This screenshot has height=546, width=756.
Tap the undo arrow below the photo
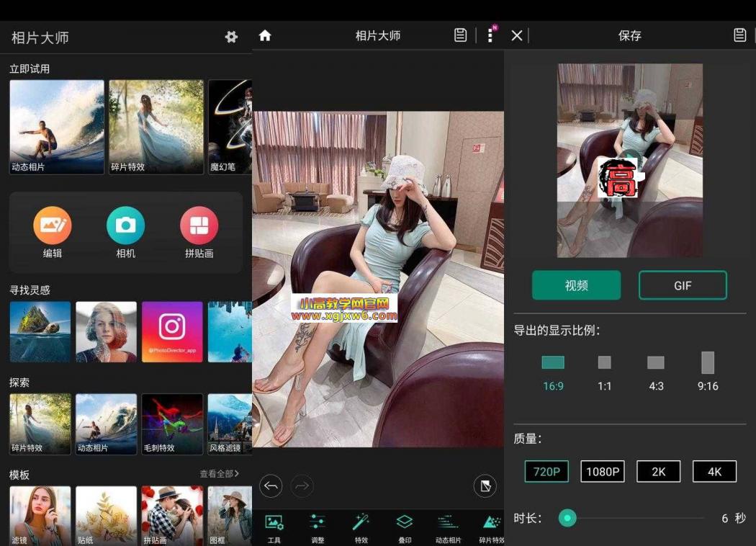(271, 486)
